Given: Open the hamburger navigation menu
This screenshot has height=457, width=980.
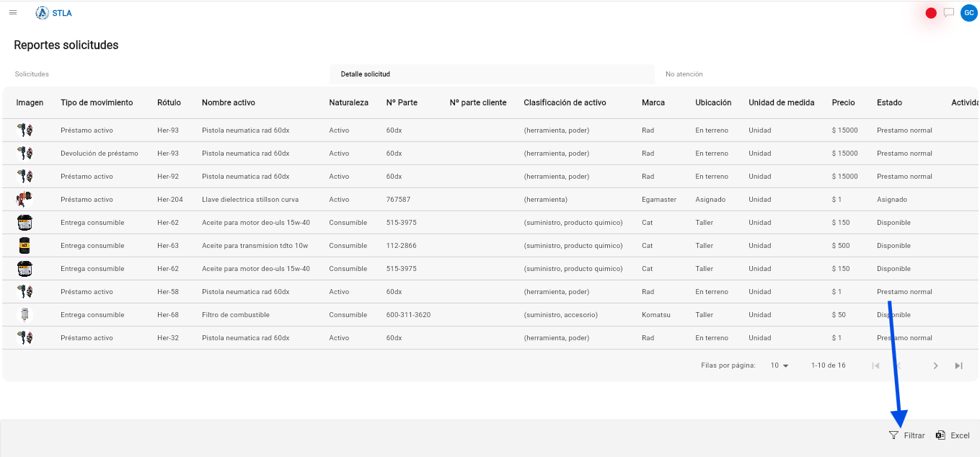Looking at the screenshot, I should [x=13, y=12].
